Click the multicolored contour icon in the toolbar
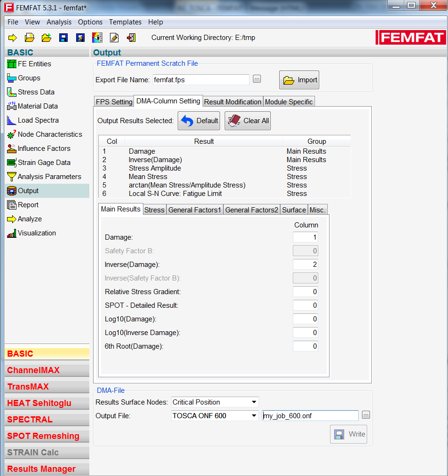Viewport: 448px width, 476px height. (97, 38)
